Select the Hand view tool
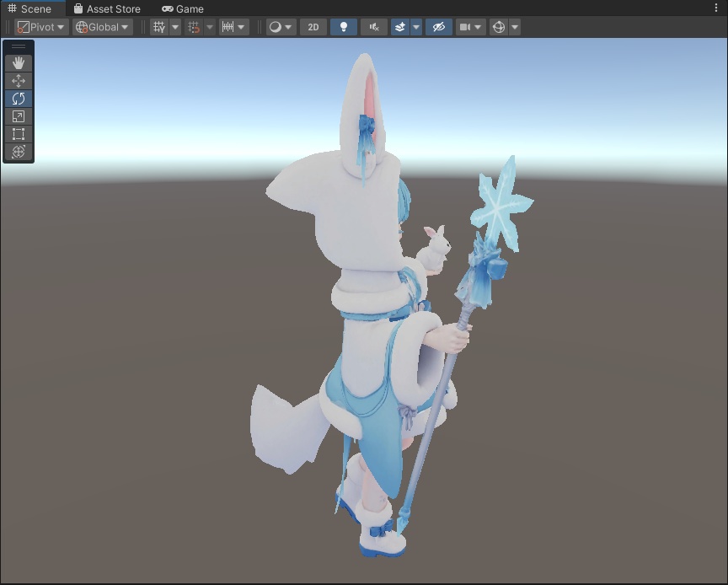This screenshot has height=585, width=728. click(x=19, y=61)
